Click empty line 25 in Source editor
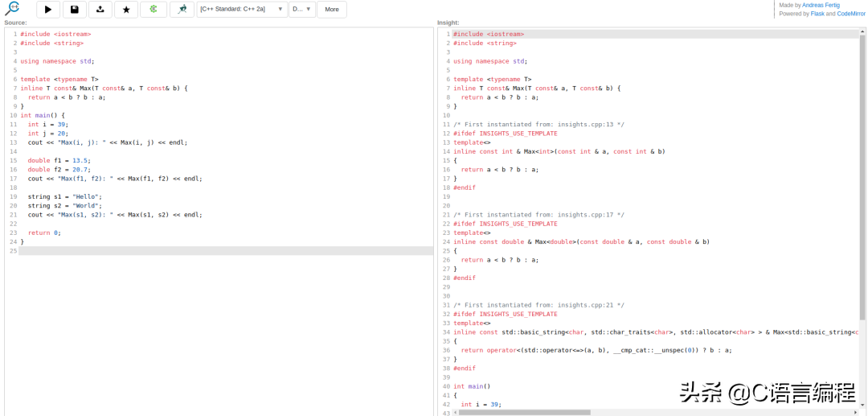This screenshot has width=868, height=416. [x=226, y=251]
